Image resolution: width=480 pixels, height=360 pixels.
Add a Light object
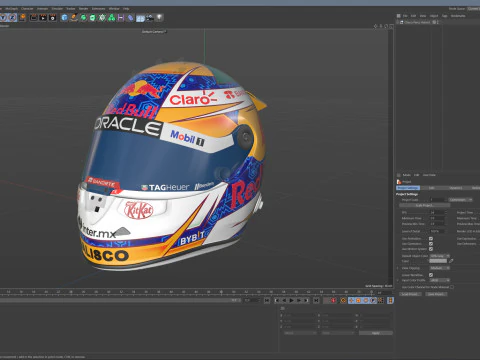coord(160,17)
